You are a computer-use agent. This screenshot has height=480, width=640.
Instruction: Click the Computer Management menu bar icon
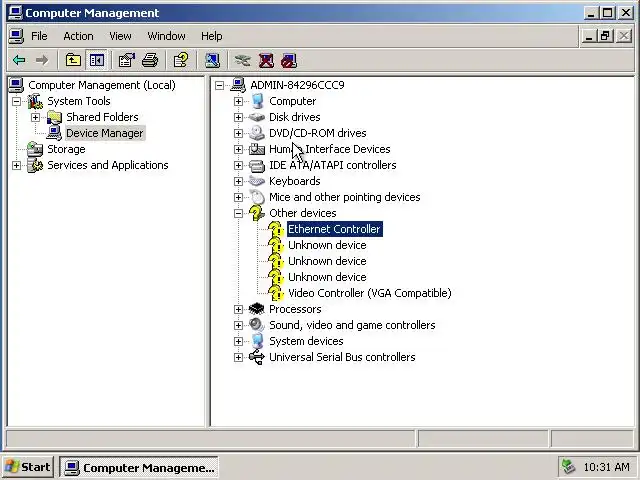tap(16, 36)
